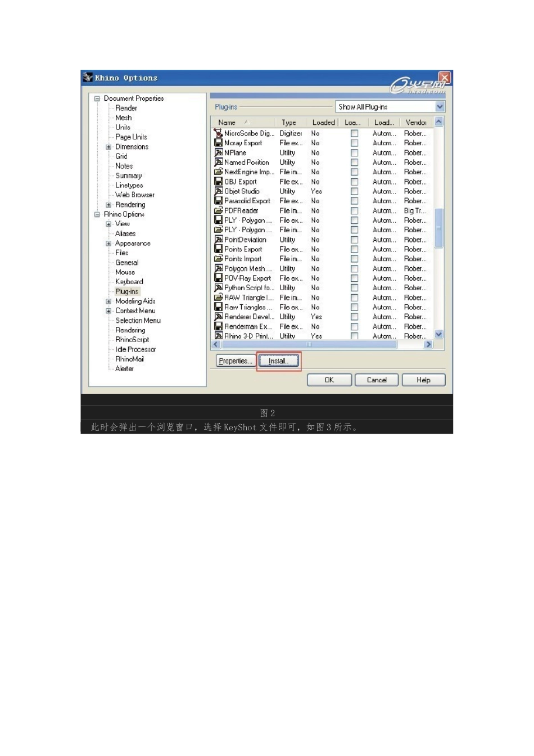Toggle load-protection checkbox for Moray Export
Screen dimensions: 534x756
[x=354, y=143]
